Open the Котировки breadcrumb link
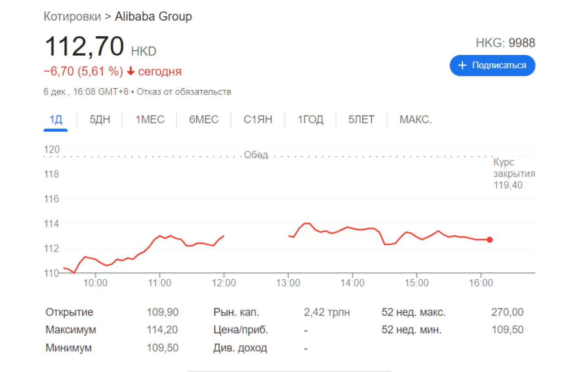The height and width of the screenshot is (372, 588). pyautogui.click(x=72, y=17)
